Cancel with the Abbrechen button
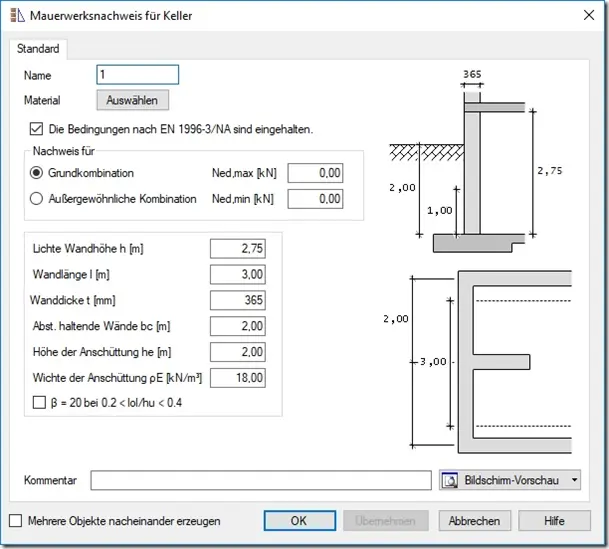 pyautogui.click(x=475, y=521)
